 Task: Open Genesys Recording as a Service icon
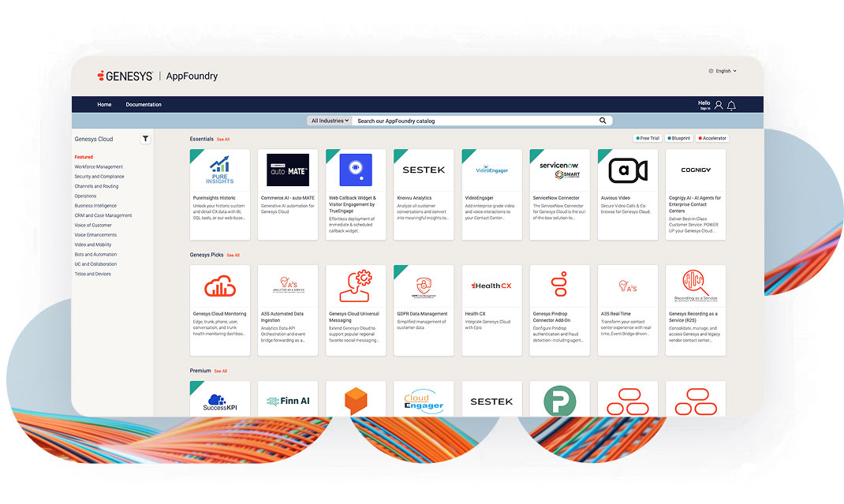tap(696, 286)
